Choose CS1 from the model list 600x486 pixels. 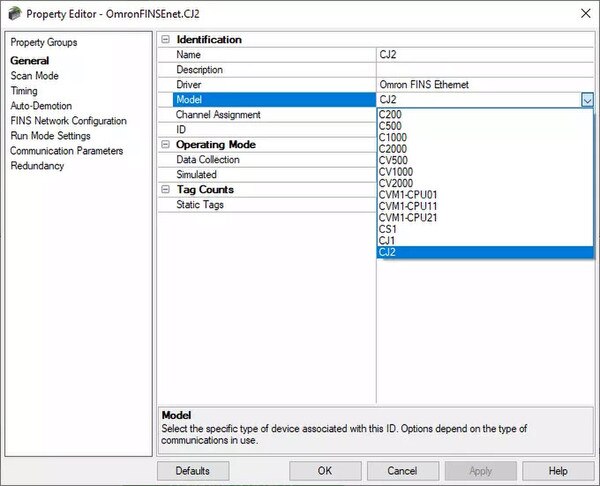tap(485, 229)
